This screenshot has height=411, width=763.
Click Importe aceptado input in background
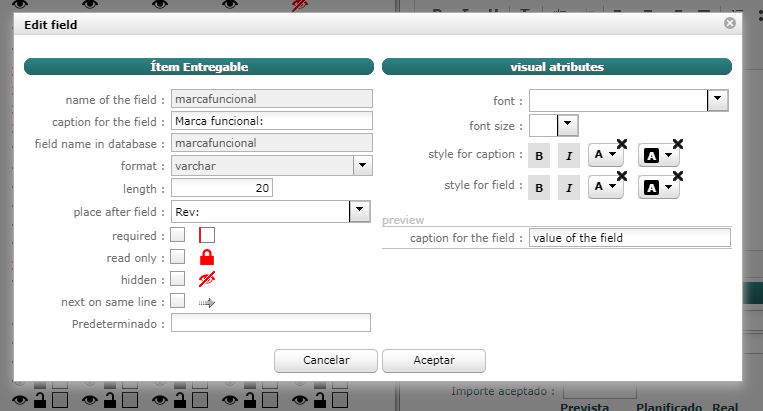[x=600, y=391]
